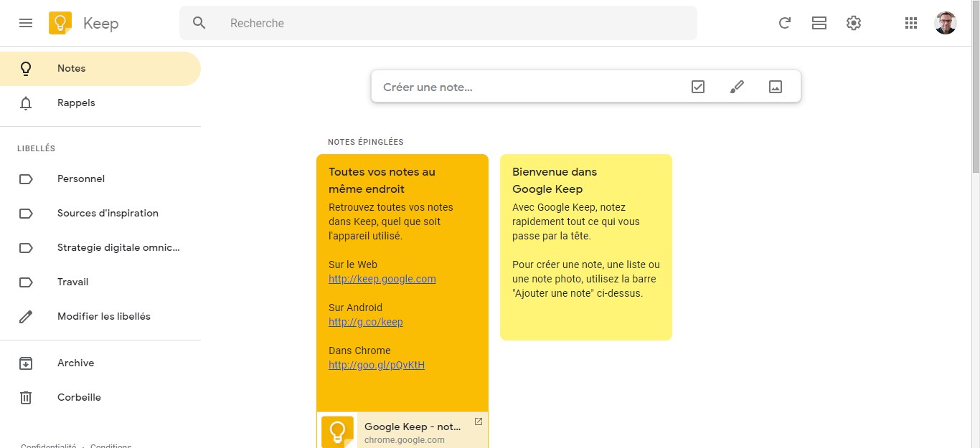
Task: Click the Recherche search field
Action: pyautogui.click(x=438, y=23)
